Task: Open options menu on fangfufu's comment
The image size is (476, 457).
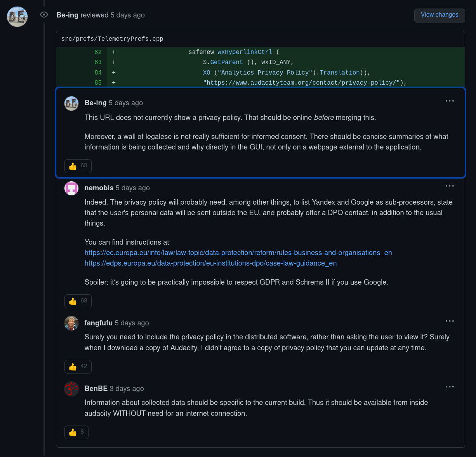Action: tap(450, 321)
